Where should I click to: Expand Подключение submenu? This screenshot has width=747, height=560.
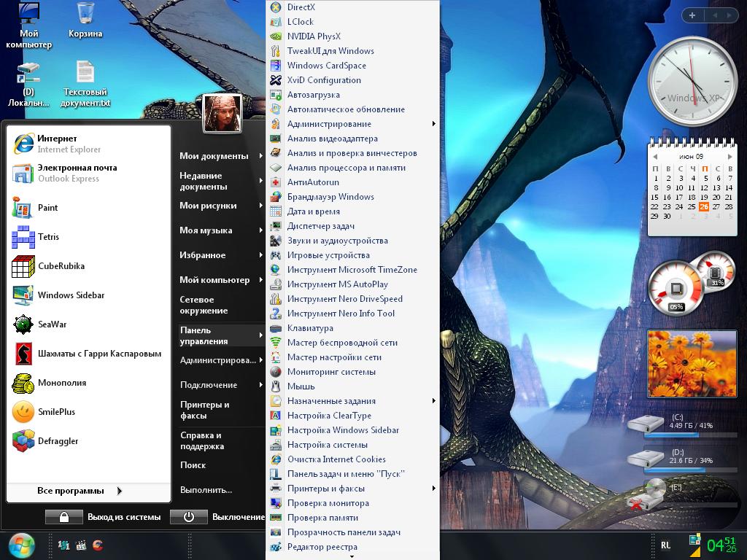220,385
